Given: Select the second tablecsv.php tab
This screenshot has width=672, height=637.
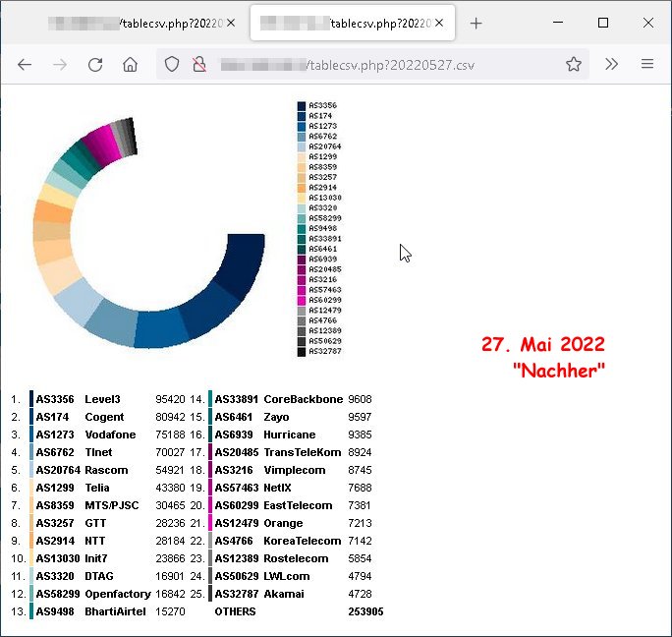Looking at the screenshot, I should click(353, 24).
